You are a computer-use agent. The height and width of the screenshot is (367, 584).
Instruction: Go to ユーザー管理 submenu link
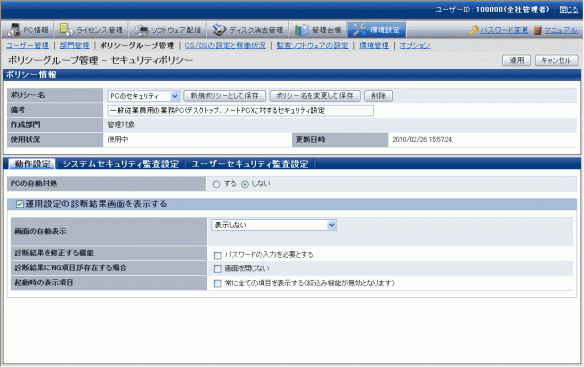[x=27, y=45]
